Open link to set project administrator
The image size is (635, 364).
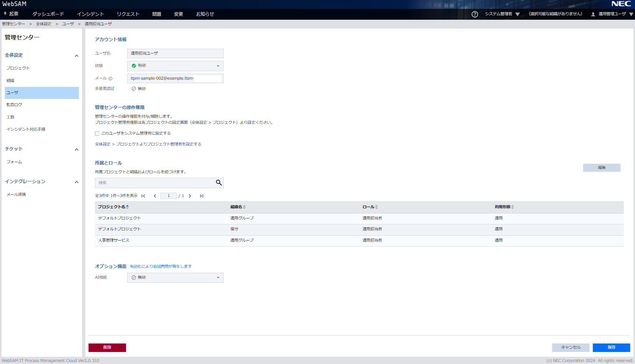coord(148,144)
